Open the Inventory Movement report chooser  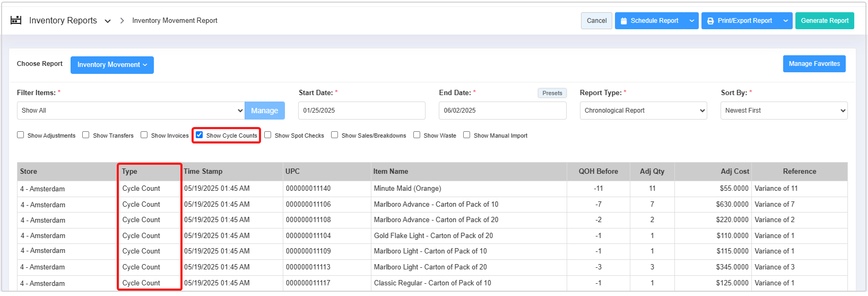(112, 65)
